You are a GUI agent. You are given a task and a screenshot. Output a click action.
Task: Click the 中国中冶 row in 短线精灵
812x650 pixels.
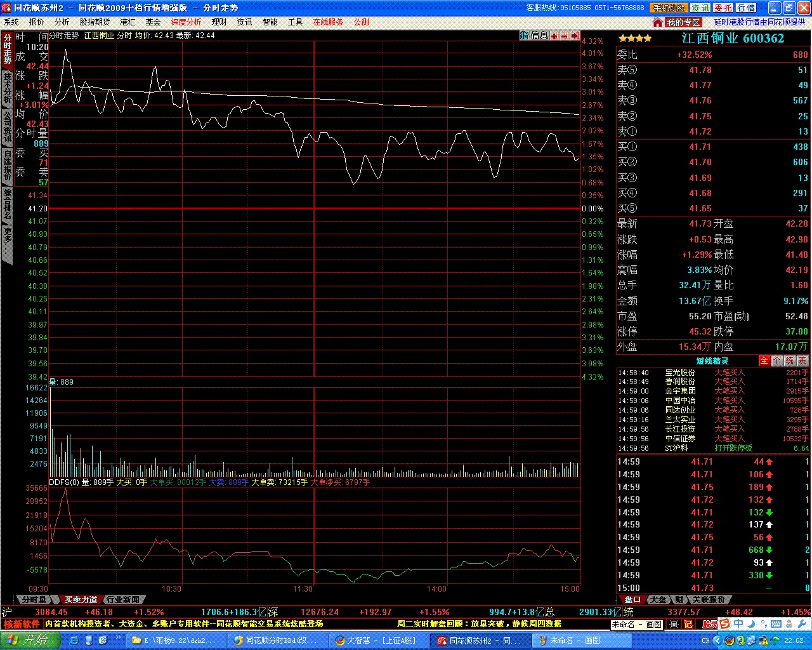[713, 401]
